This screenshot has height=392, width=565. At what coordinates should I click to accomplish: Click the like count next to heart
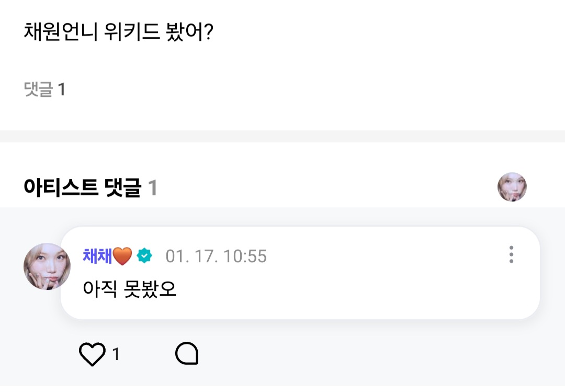tap(116, 355)
